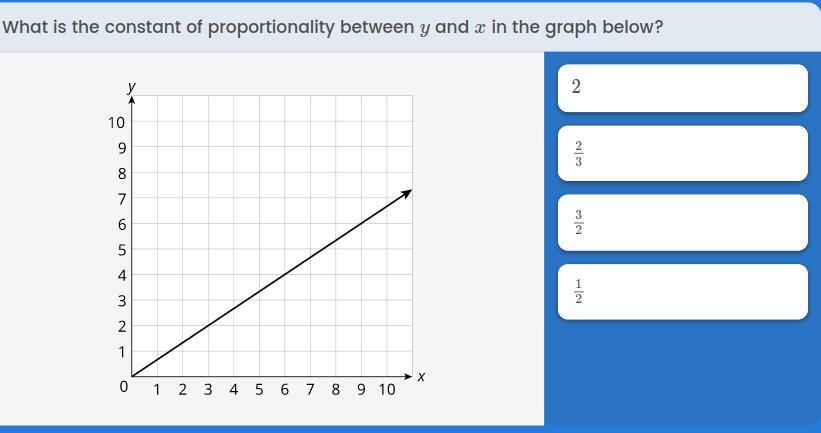Click the y-axis tick label 4

(x=121, y=275)
